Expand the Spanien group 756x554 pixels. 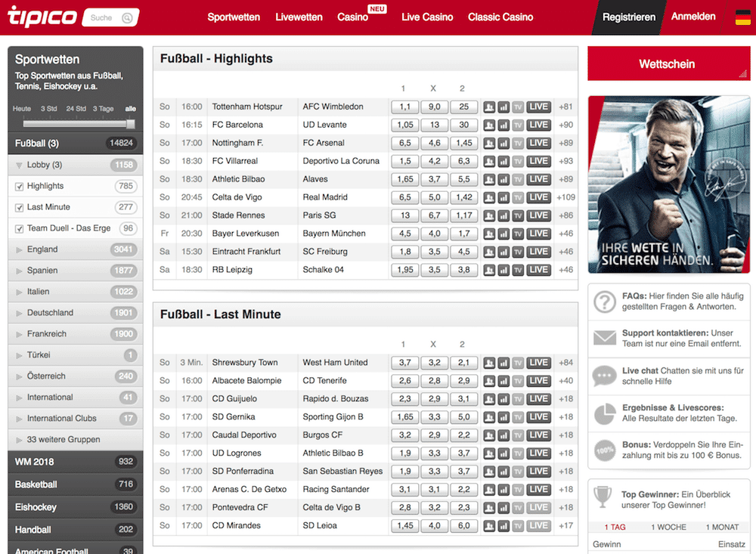tap(75, 271)
